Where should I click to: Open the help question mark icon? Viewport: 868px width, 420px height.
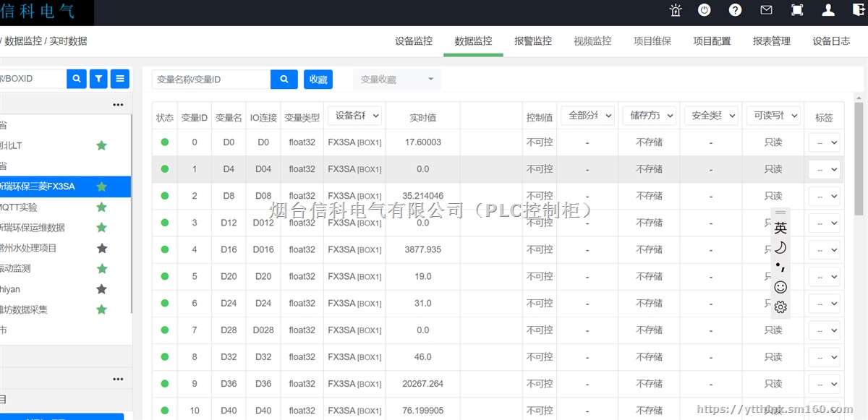point(735,10)
